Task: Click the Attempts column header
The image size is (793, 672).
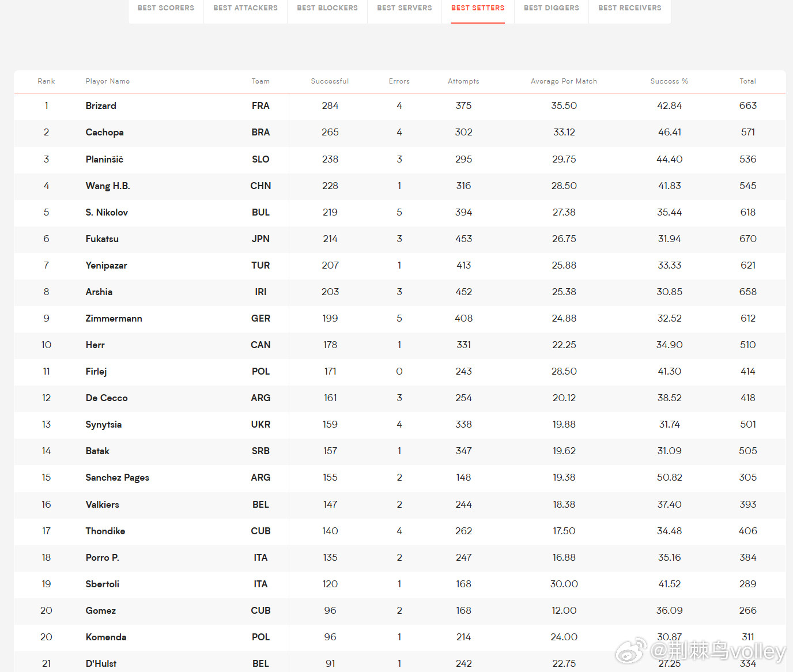Action: tap(463, 81)
